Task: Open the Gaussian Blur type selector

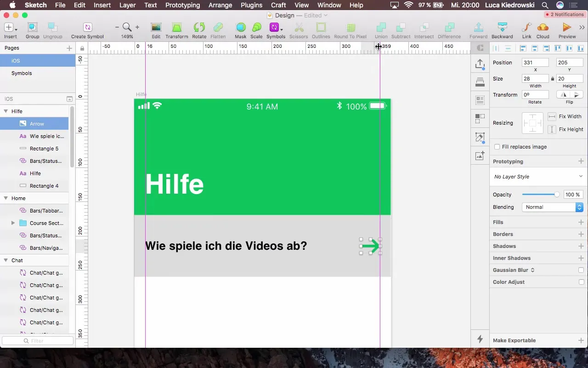Action: [x=532, y=270]
